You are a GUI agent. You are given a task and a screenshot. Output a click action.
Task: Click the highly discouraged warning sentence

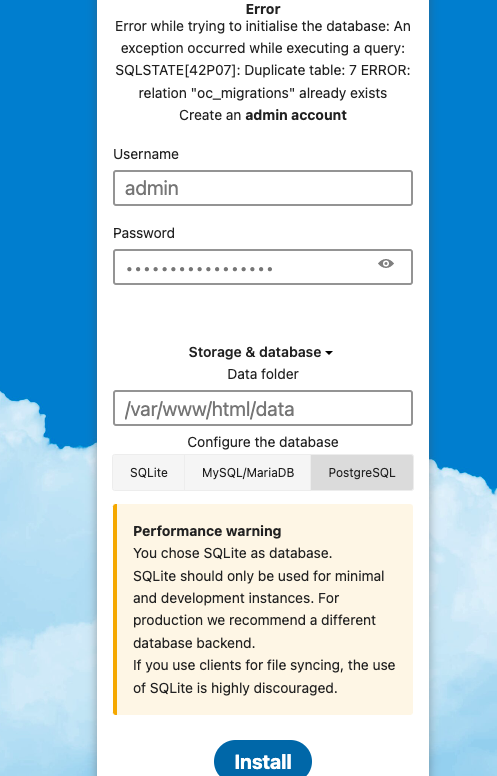[264, 677]
